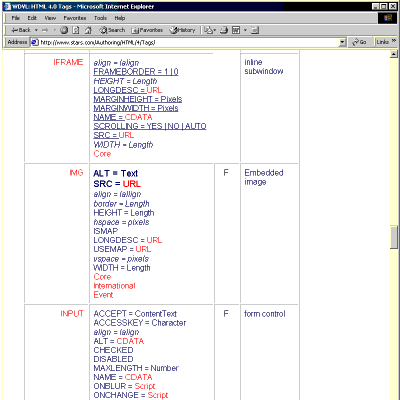Click the Back button in the toolbar
This screenshot has height=400, width=400.
point(21,30)
